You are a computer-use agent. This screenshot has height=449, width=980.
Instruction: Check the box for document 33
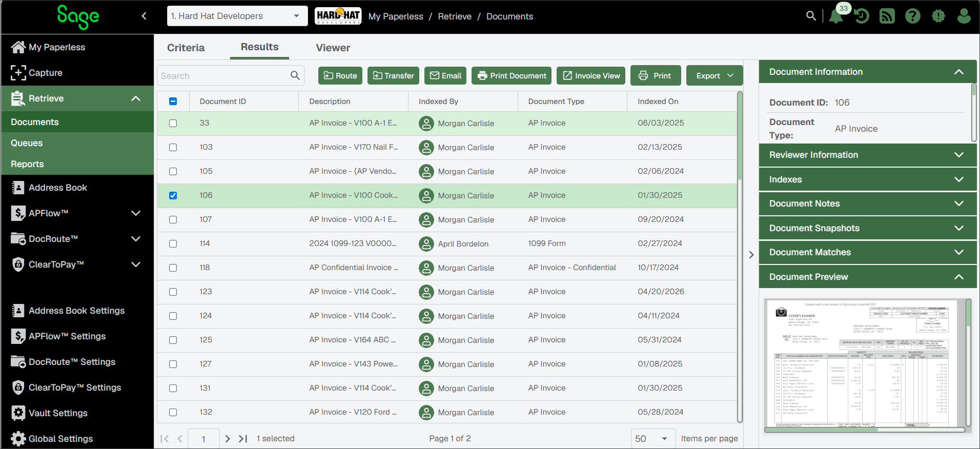[173, 124]
